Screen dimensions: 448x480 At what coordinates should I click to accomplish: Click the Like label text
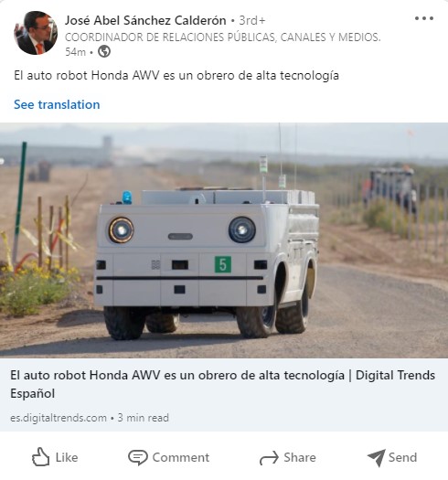coord(67,458)
